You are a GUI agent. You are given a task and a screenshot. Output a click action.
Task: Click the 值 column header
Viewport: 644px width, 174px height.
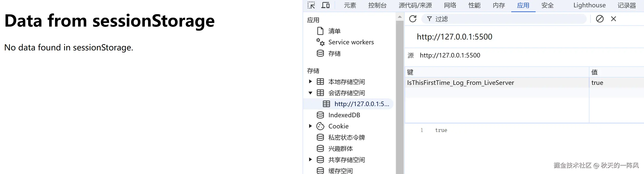(x=617, y=72)
